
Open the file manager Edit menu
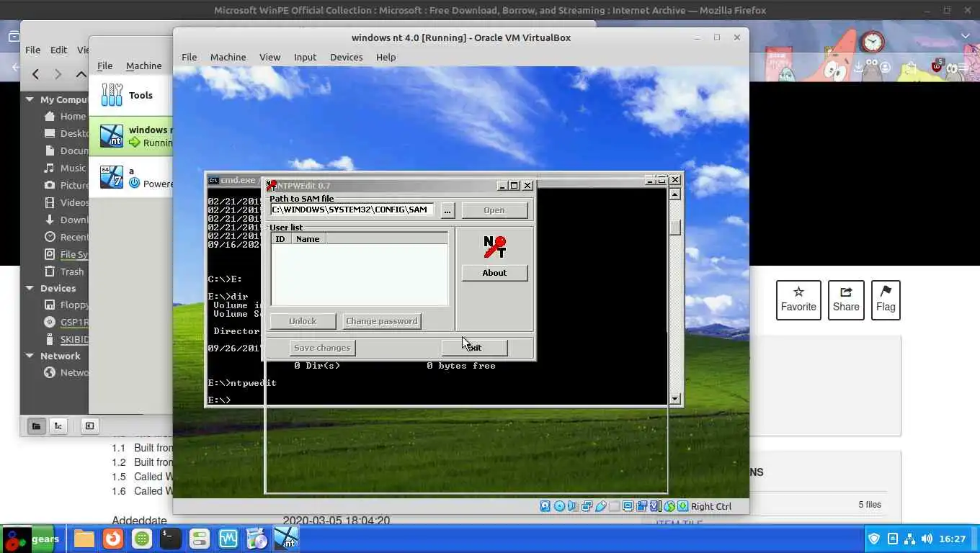(x=58, y=50)
